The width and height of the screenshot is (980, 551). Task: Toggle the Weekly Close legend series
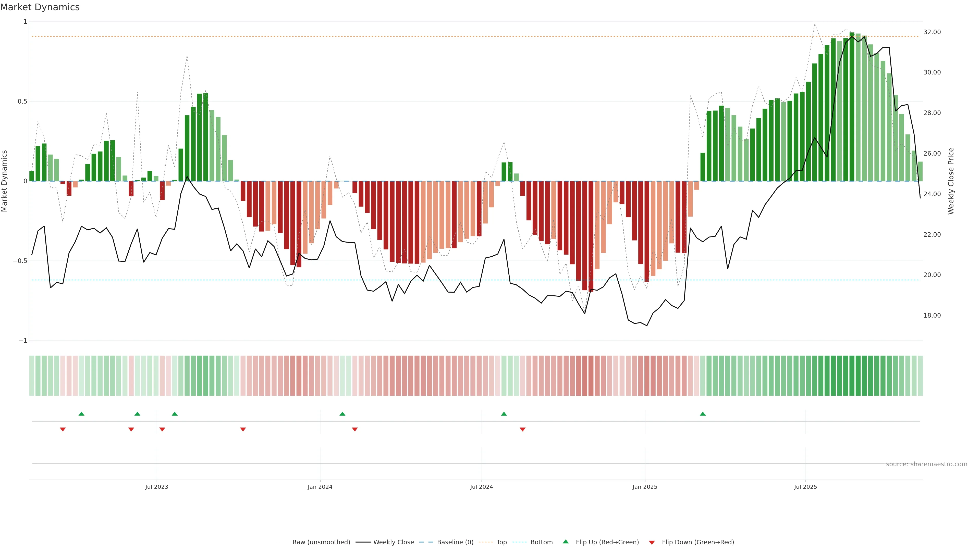click(x=393, y=542)
